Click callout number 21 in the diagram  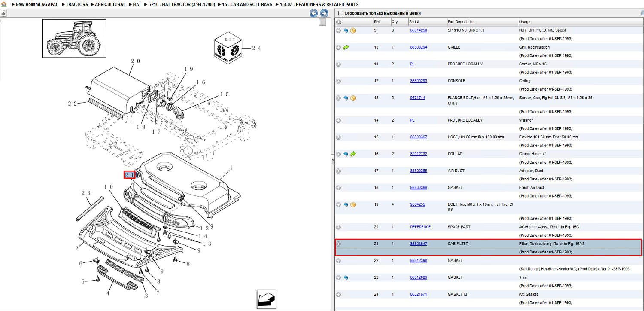pyautogui.click(x=130, y=175)
